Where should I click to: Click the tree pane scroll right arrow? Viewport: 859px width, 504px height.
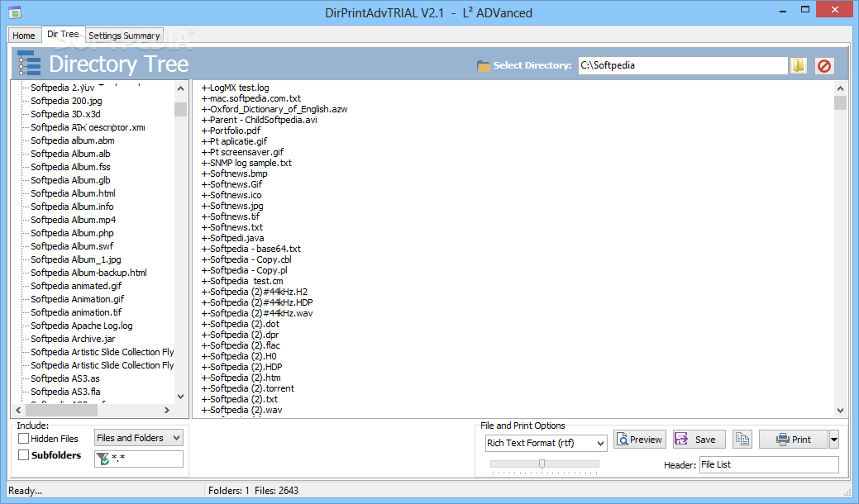167,410
